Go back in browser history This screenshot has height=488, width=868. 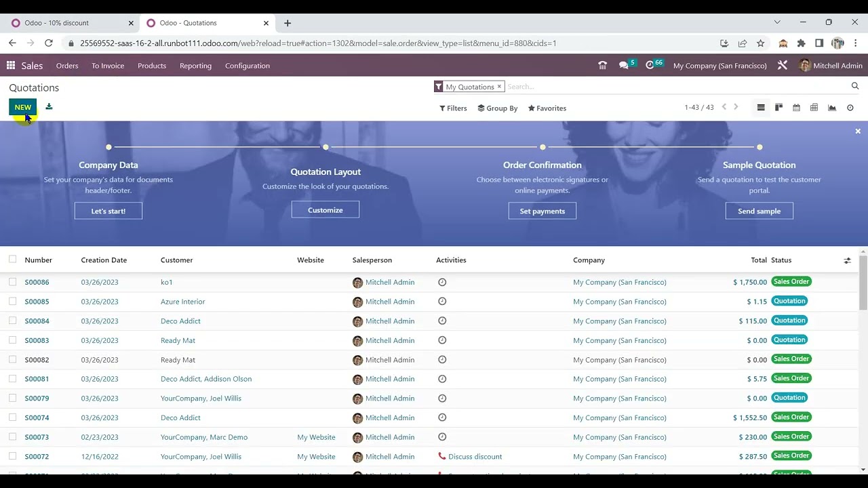pyautogui.click(x=12, y=43)
